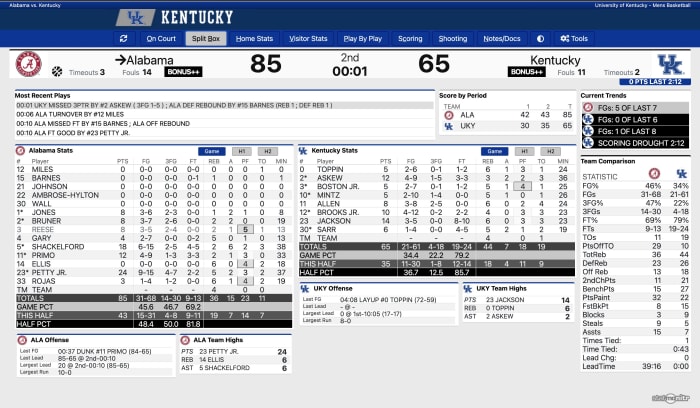Go to the Shooting tab

pyautogui.click(x=453, y=39)
